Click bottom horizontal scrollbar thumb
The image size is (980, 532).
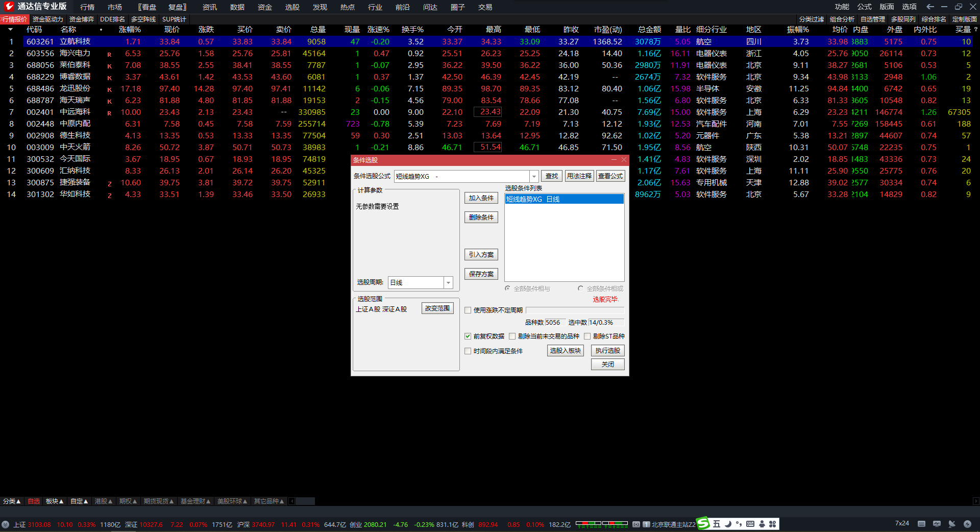pos(305,501)
